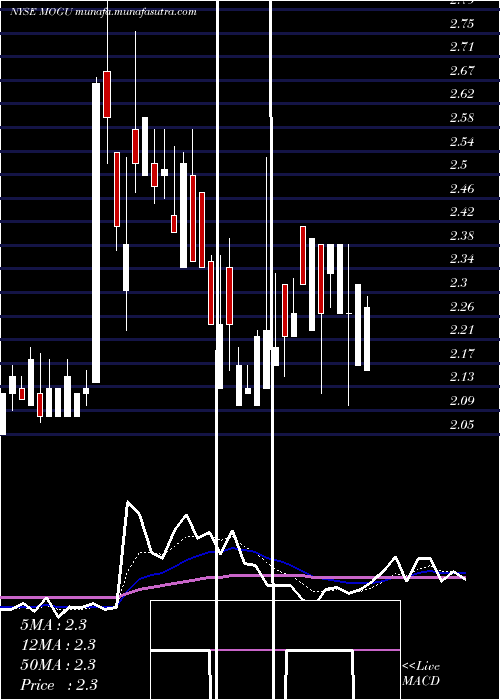The height and width of the screenshot is (700, 500).
Task: Click the 12MA : 2.3 readout
Action: pos(58,645)
